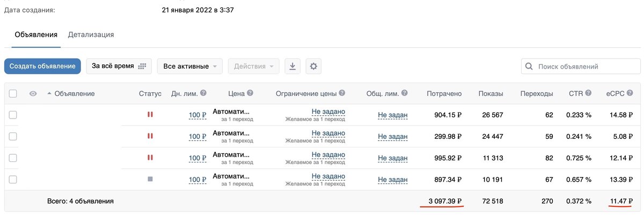The height and width of the screenshot is (215, 644).
Task: Edit 100 ₽ daily limit in 897.34 ₽ row
Action: point(197,179)
